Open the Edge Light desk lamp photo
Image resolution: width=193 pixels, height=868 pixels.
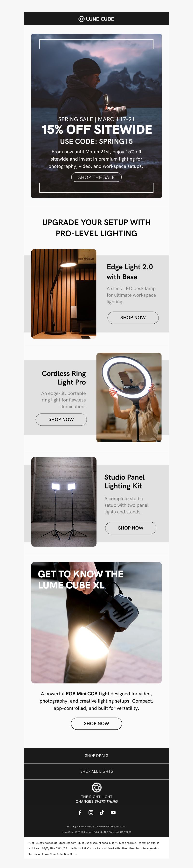(64, 294)
